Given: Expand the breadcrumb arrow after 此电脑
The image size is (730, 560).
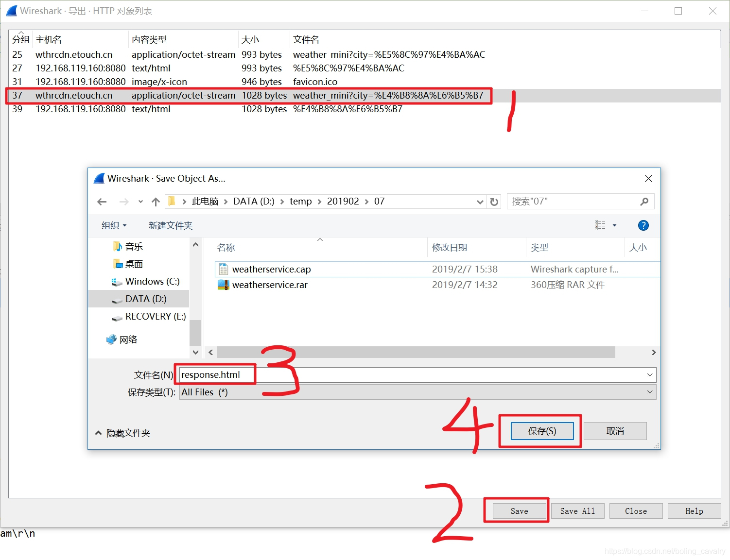Looking at the screenshot, I should [226, 202].
